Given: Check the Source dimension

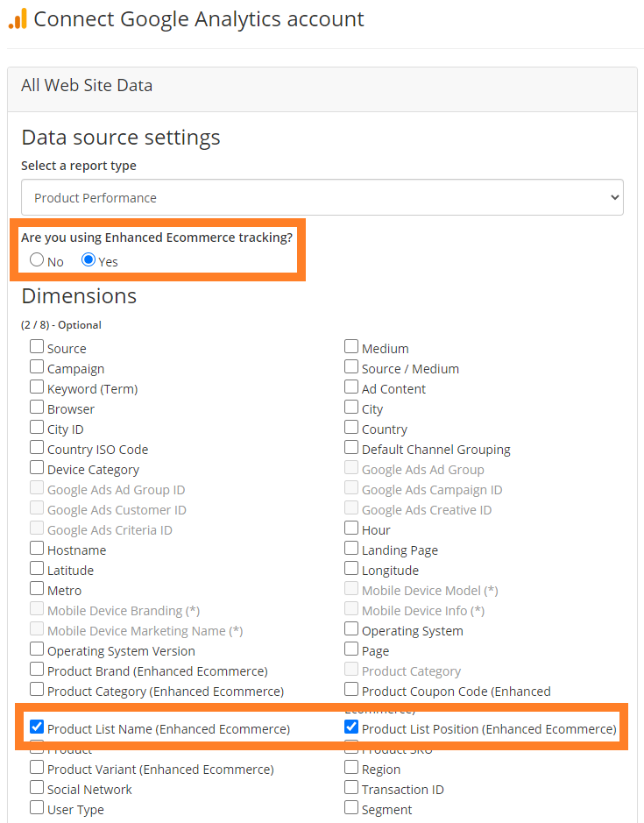Looking at the screenshot, I should point(37,346).
